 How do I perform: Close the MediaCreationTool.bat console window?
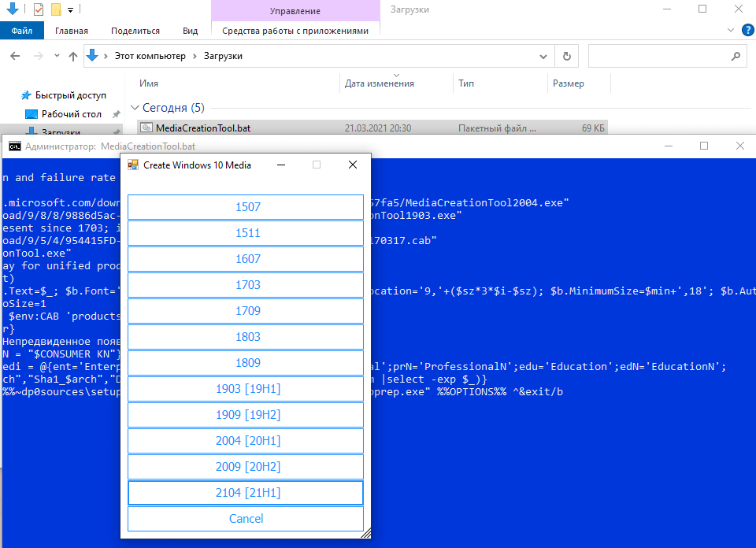click(x=740, y=146)
